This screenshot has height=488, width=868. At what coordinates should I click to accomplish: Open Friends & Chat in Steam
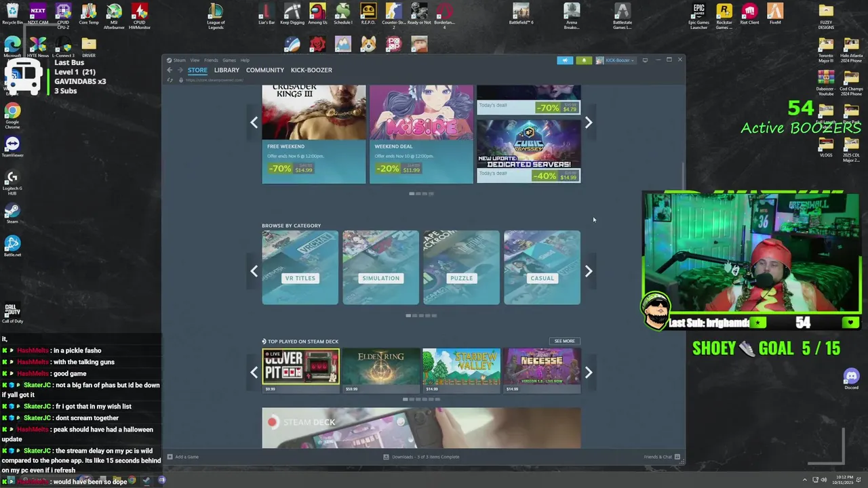click(x=661, y=457)
